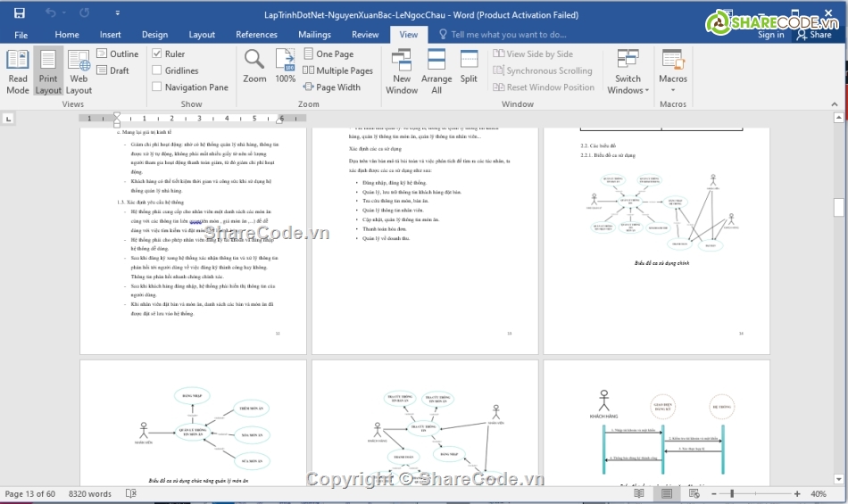Fit document to Page Width
Screen dimensions: 848x504
tap(331, 87)
